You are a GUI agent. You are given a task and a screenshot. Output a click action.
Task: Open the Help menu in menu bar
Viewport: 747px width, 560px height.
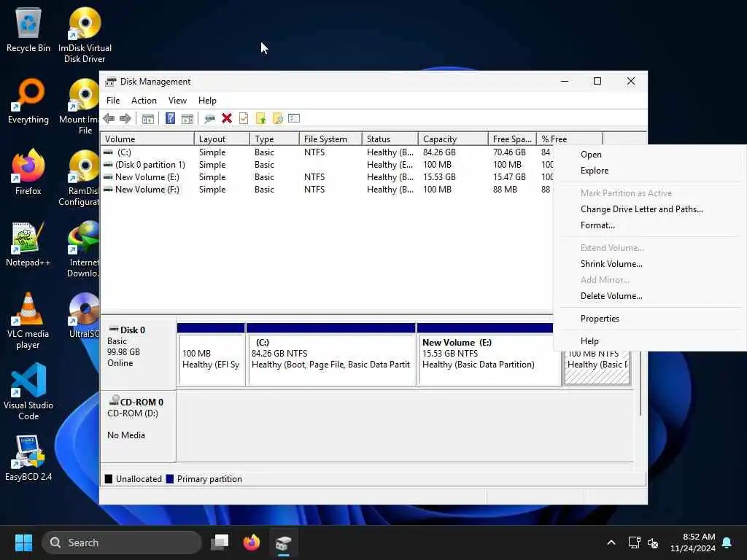pyautogui.click(x=207, y=101)
